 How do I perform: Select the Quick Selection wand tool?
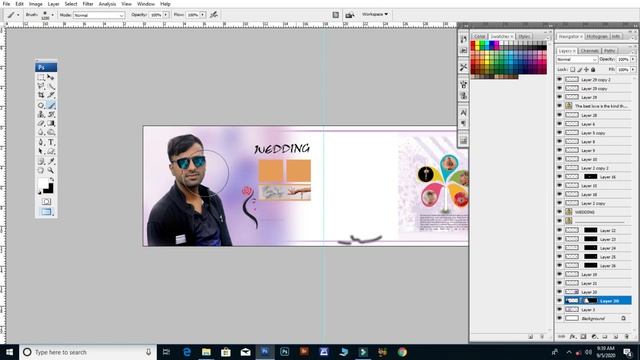tap(51, 86)
